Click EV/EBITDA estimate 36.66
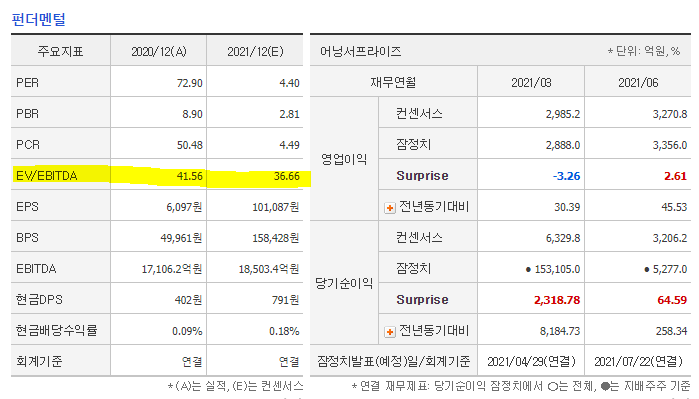 click(286, 176)
